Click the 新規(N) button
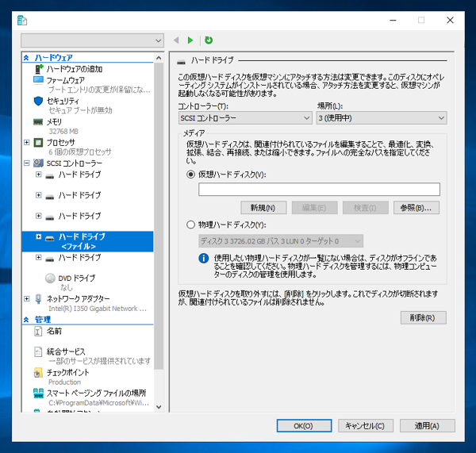 tap(263, 208)
